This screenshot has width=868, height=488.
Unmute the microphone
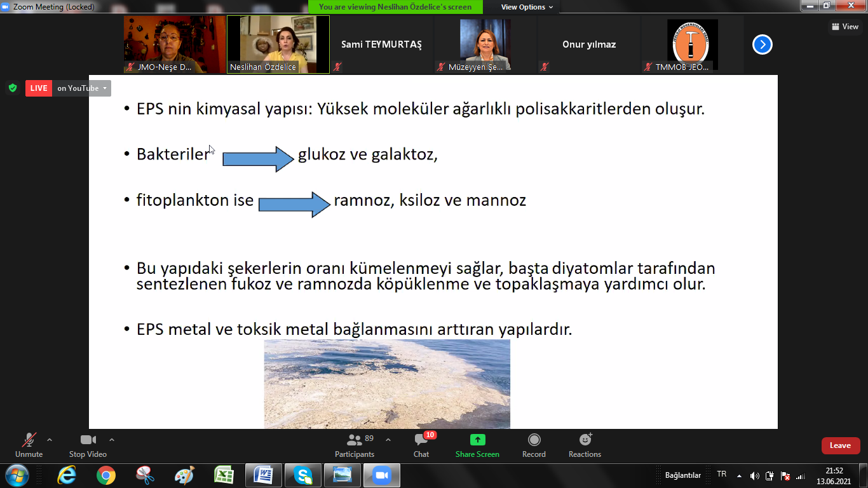tap(29, 445)
